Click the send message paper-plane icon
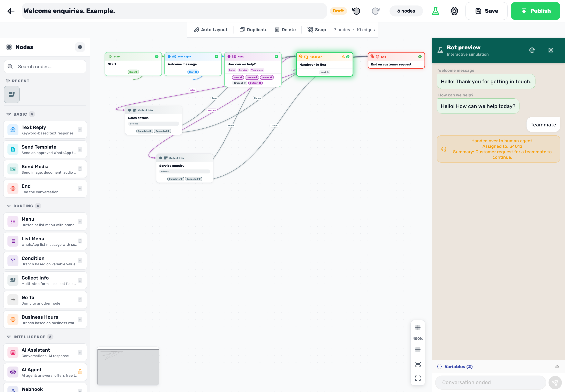 [x=555, y=382]
